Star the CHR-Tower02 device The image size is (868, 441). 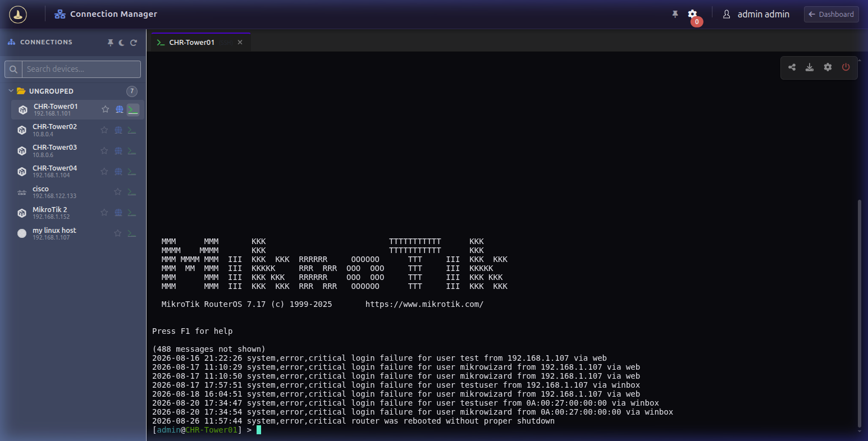pos(104,130)
